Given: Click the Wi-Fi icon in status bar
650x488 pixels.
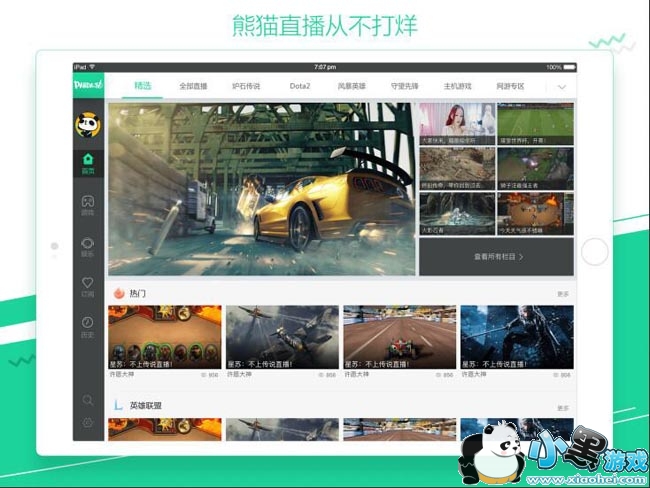Looking at the screenshot, I should click(x=92, y=67).
